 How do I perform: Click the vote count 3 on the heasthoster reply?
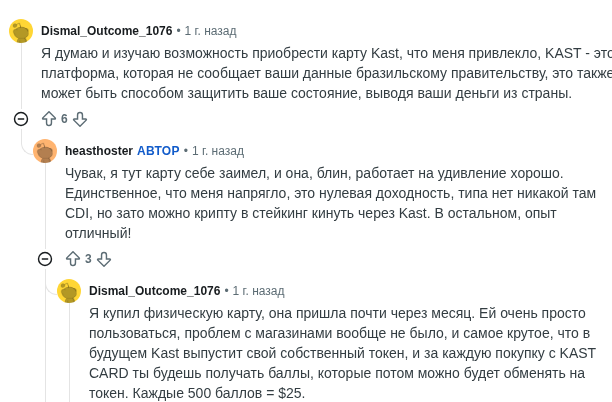click(x=88, y=259)
